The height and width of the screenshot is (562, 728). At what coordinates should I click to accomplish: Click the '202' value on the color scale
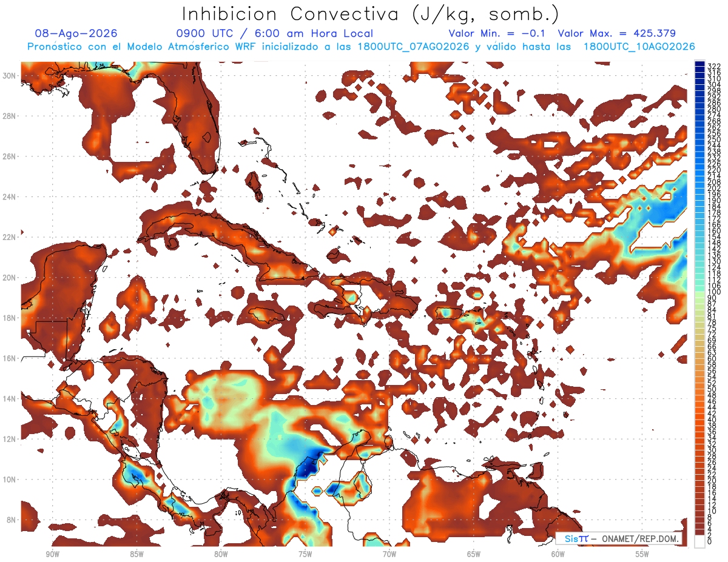(713, 188)
